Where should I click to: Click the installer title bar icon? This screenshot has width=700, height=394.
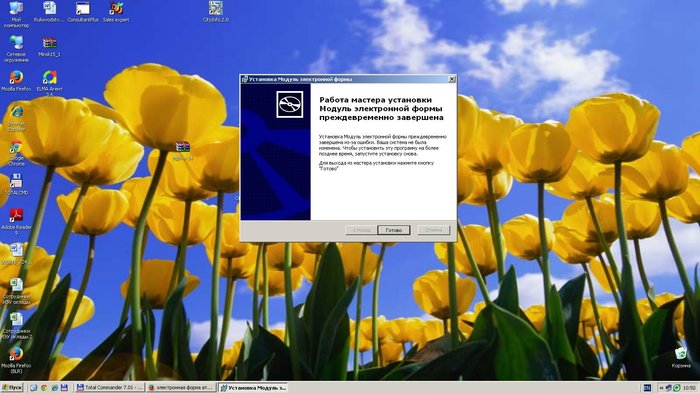point(244,79)
